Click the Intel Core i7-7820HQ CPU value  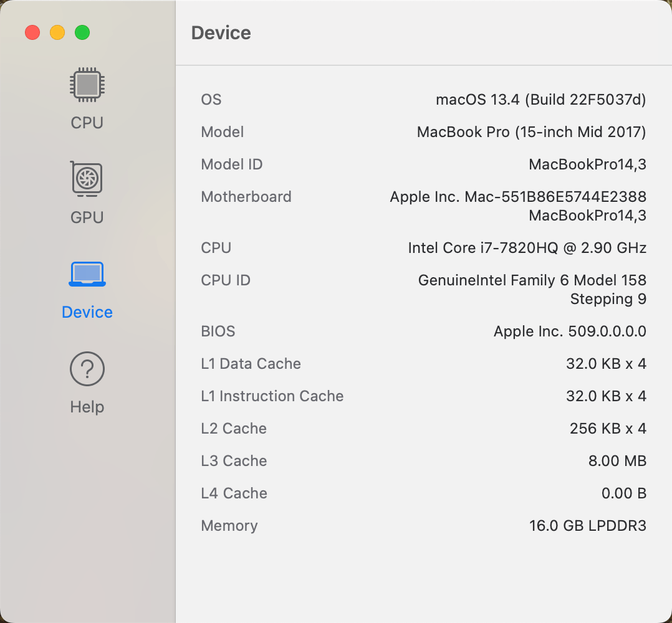pyautogui.click(x=527, y=248)
